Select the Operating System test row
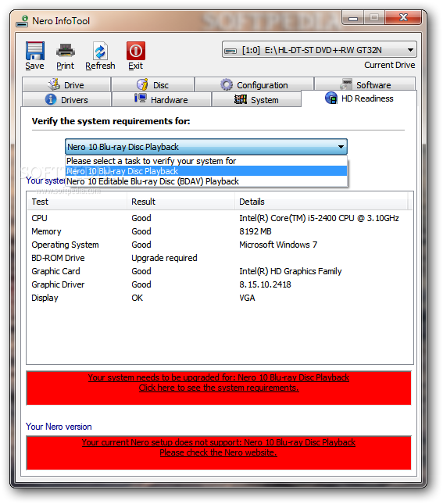Screen dimensions: 443x504 pos(220,245)
